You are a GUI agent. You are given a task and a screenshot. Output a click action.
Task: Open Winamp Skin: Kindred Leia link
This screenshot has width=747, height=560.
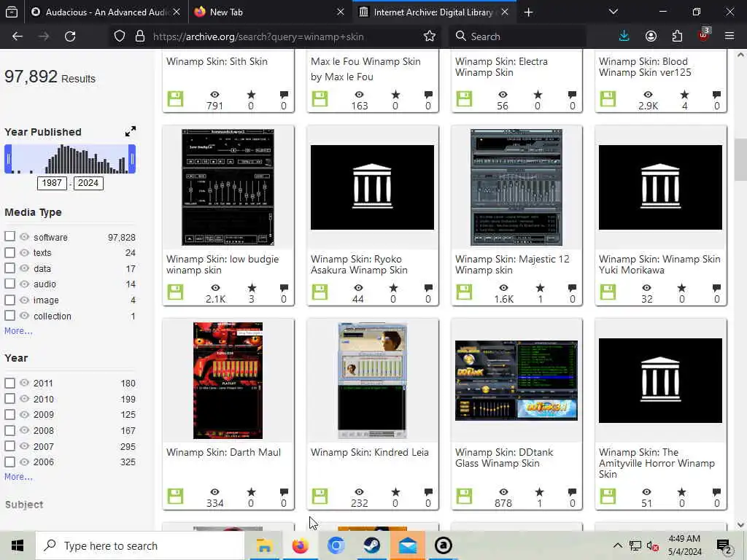coord(370,452)
